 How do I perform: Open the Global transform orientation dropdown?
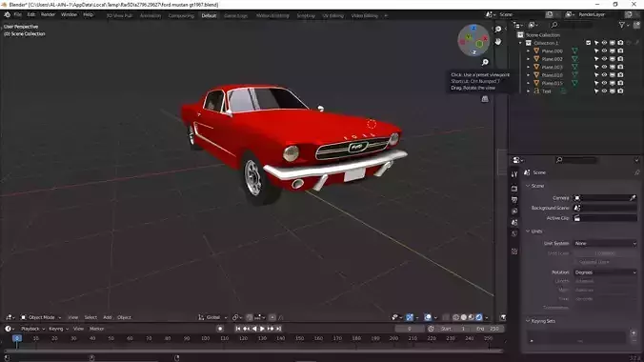[212, 317]
